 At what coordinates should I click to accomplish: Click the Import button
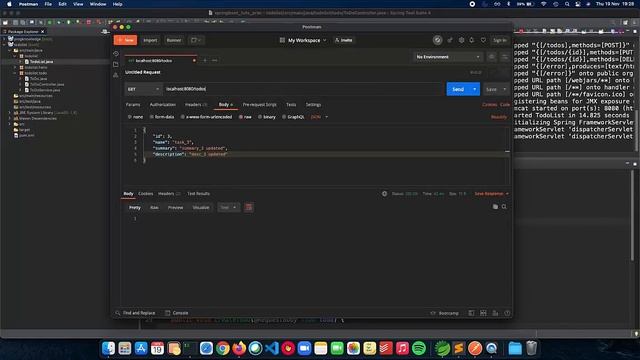(x=150, y=40)
